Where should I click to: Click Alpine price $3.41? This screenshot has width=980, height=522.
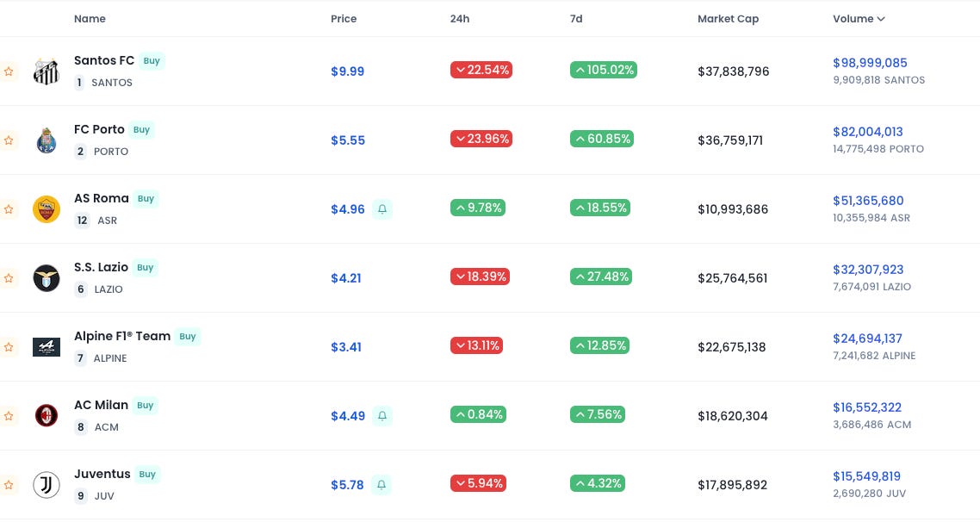click(x=346, y=347)
